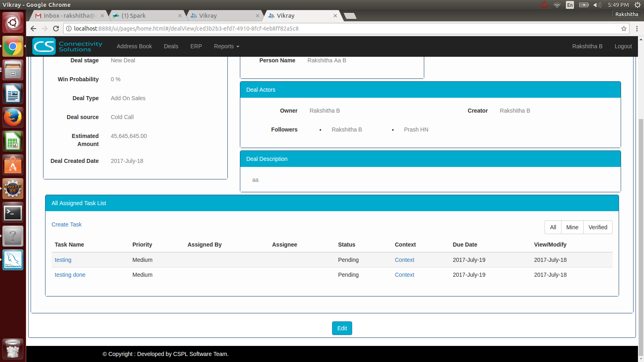
Task: Open Firefox from the Ubuntu launcher
Action: point(13,117)
